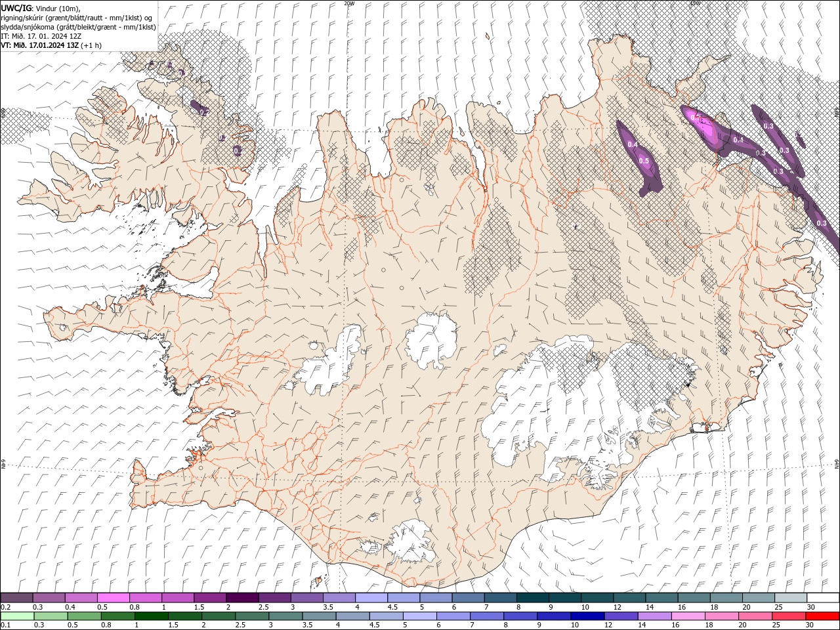Click the "UWC/IG" title text
The height and width of the screenshot is (630, 840).
[15, 8]
